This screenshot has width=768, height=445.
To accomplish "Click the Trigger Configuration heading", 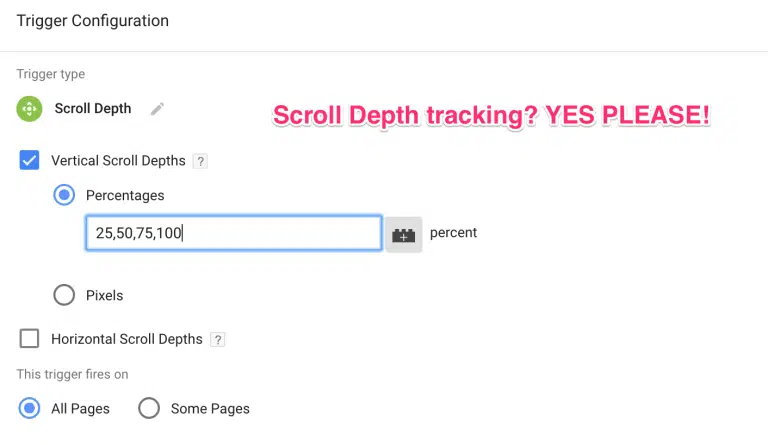I will [x=93, y=21].
